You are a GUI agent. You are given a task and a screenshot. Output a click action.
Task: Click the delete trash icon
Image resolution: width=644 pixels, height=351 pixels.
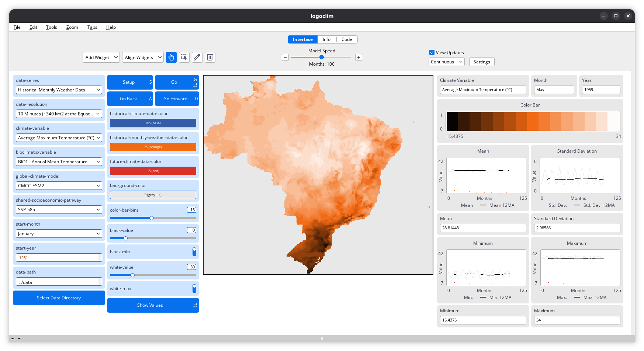click(210, 57)
